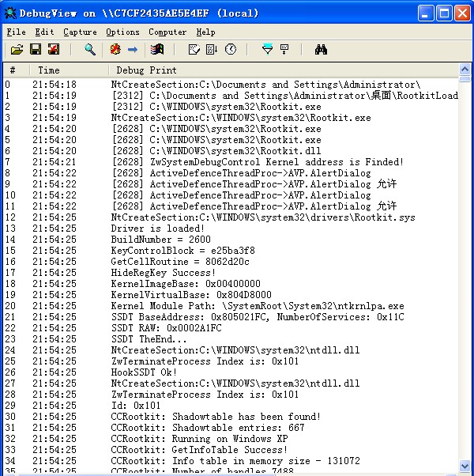Toggle the Clock Time format icon

pos(231,49)
